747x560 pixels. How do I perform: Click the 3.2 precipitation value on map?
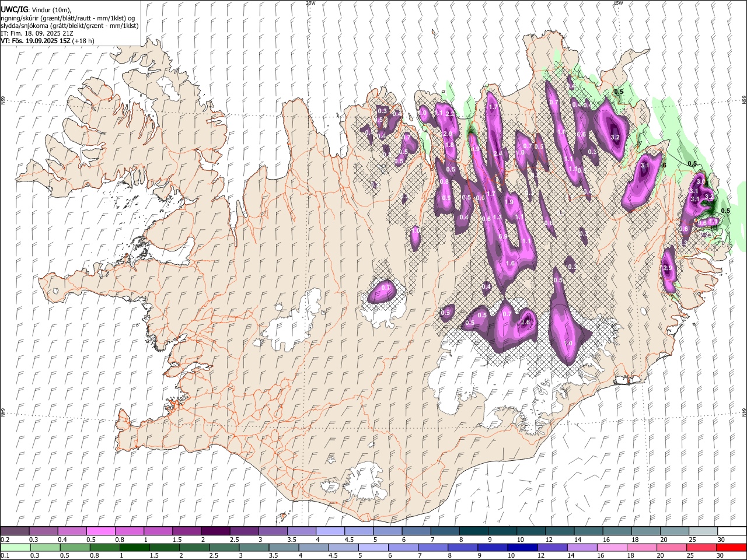tap(615, 137)
